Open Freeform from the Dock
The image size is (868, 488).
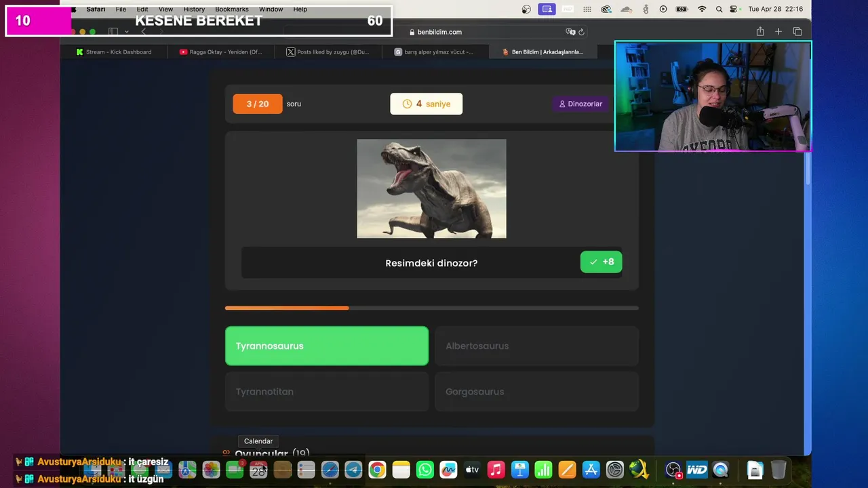[x=448, y=470]
